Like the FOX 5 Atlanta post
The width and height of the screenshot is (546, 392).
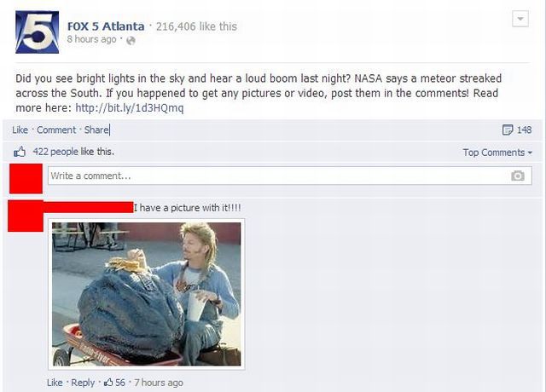click(x=20, y=130)
